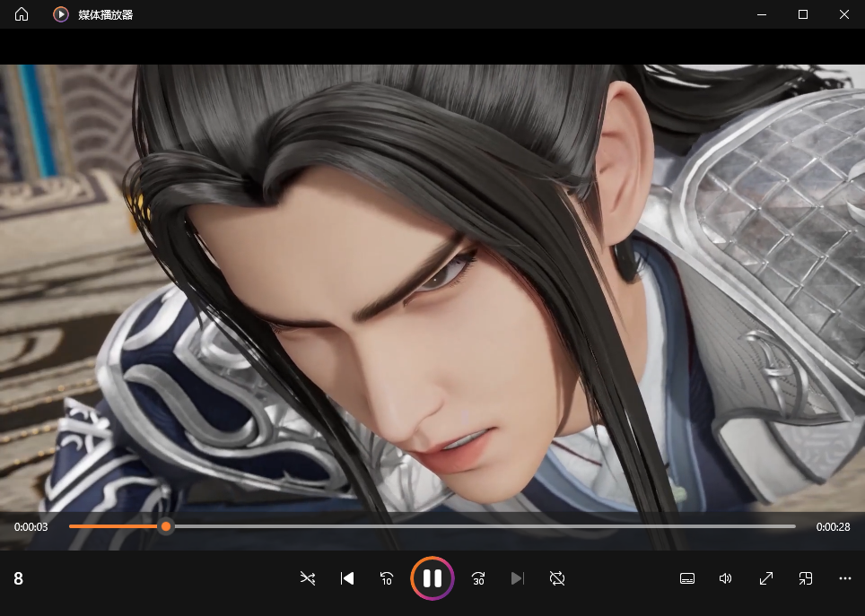
Task: Toggle shuffle playback
Action: [x=307, y=578]
